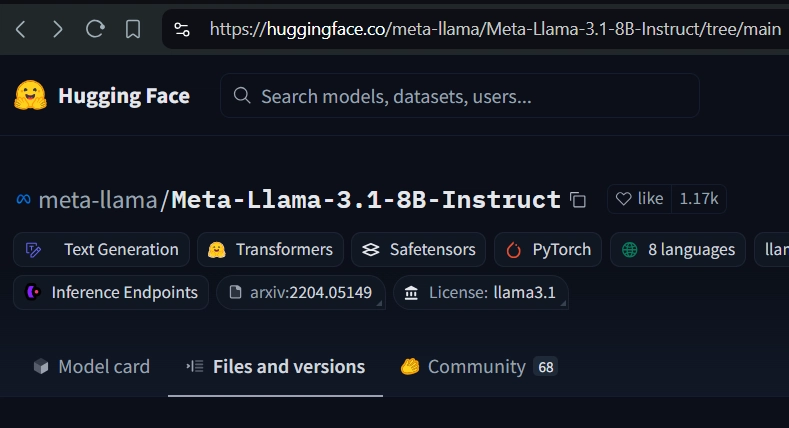Like the model with the heart button
Screen dimensions: 789x428
(640, 199)
